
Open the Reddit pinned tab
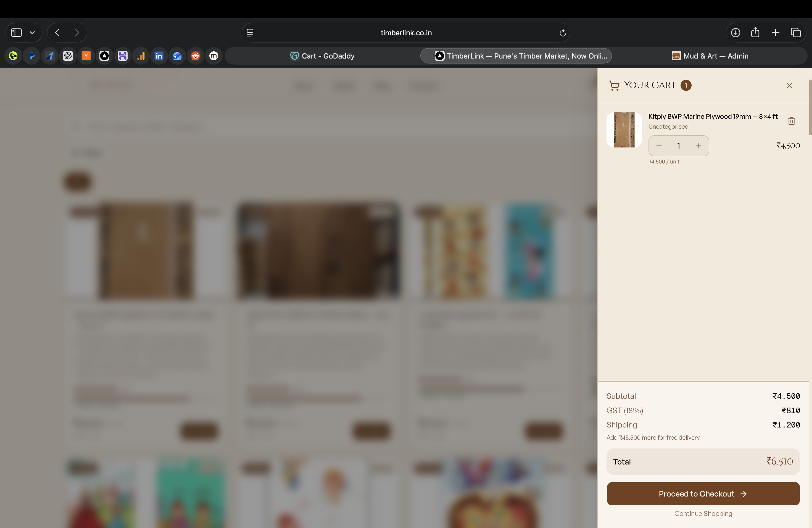[196, 56]
